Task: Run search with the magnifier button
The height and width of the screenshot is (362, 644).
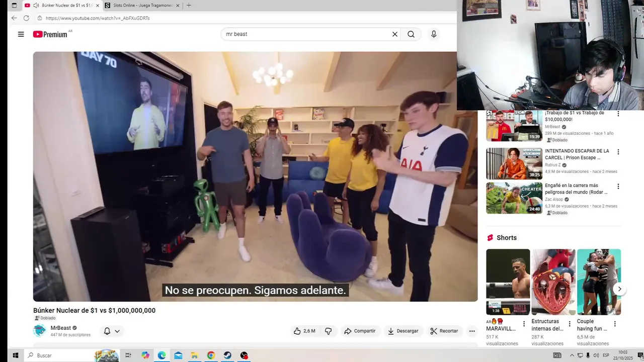Action: click(x=411, y=34)
